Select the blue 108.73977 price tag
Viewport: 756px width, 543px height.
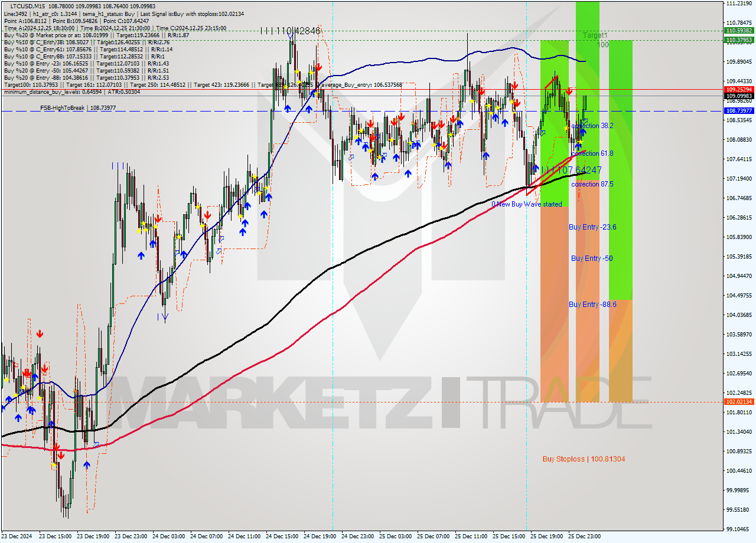[x=739, y=111]
